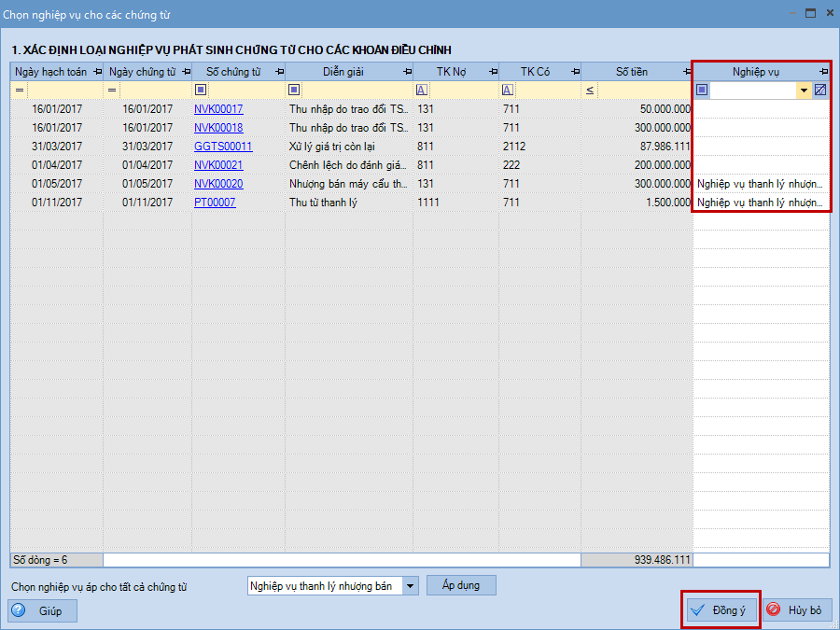Open voucher link PT00007

(215, 203)
